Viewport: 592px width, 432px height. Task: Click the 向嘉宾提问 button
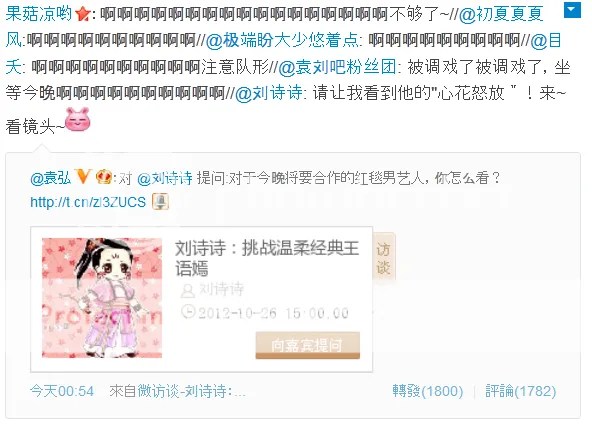308,346
